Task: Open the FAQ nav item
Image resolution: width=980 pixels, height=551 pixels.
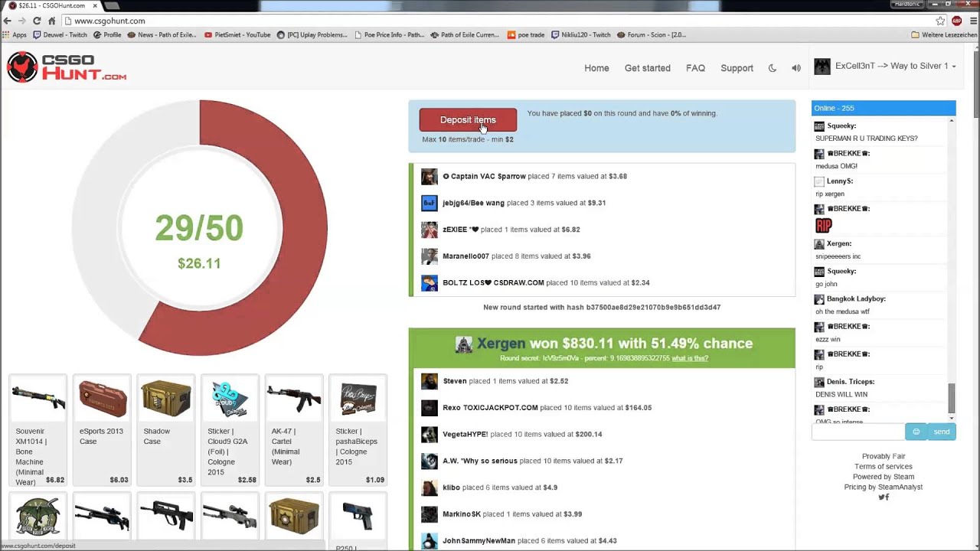Action: click(x=695, y=68)
